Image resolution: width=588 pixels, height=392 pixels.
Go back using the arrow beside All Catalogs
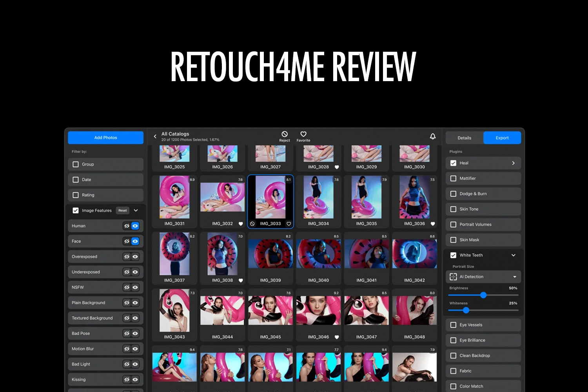(155, 136)
